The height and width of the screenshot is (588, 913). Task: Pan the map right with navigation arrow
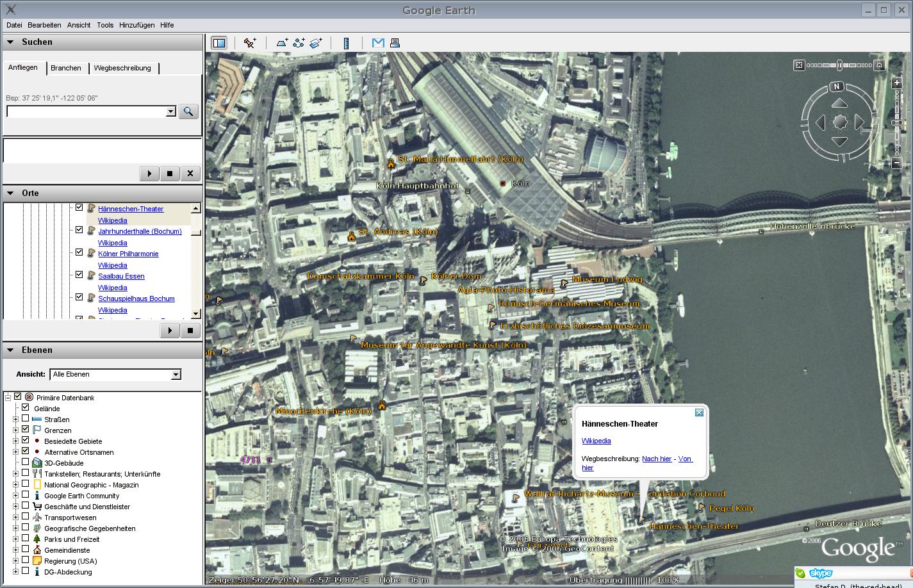click(859, 122)
